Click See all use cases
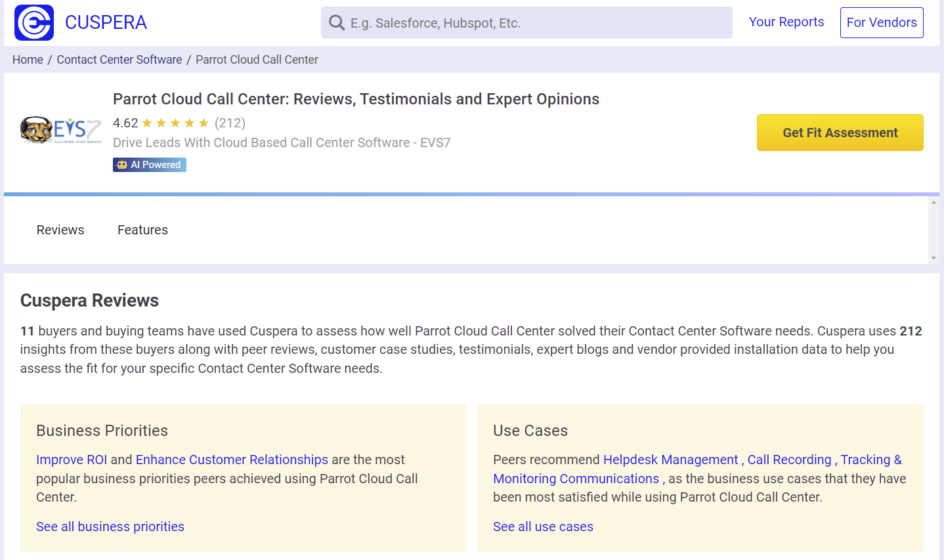This screenshot has height=560, width=944. (543, 527)
